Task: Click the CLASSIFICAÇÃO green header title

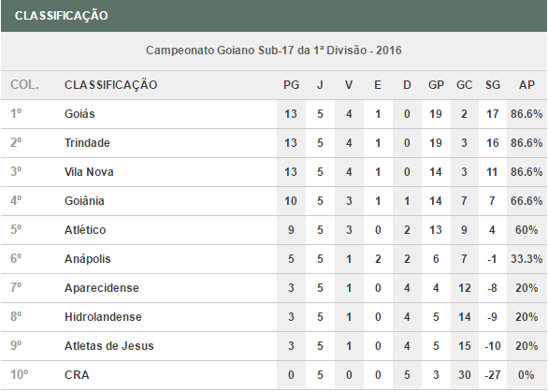Action: pyautogui.click(x=61, y=16)
